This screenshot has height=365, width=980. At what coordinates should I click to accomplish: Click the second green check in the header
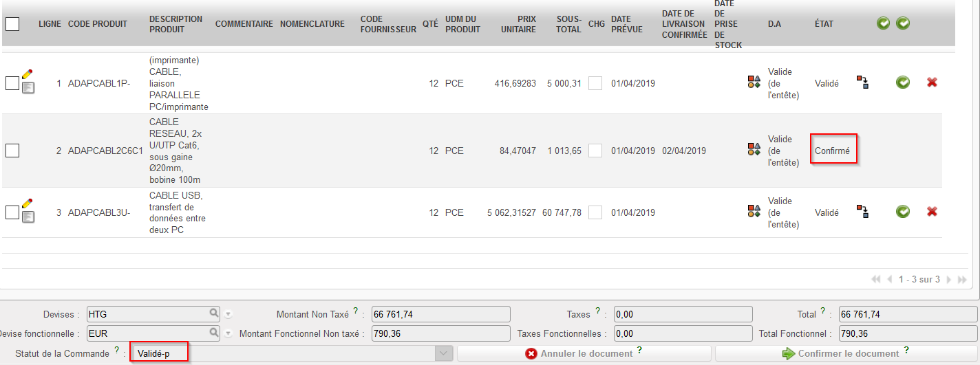point(903,23)
